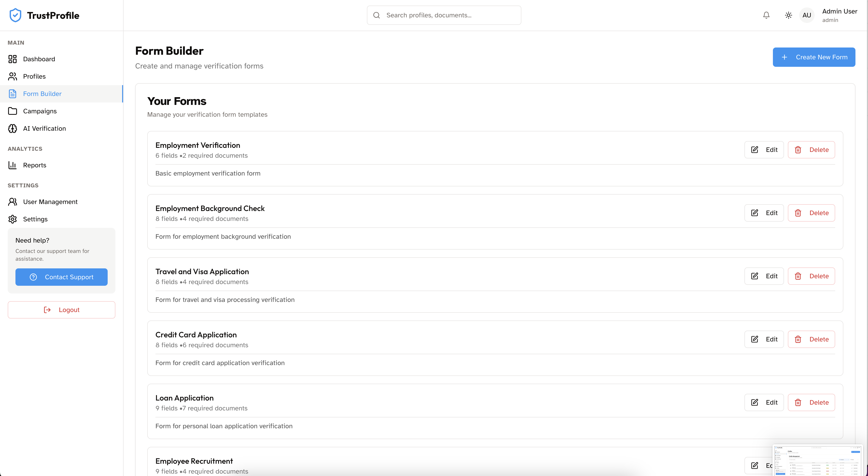
Task: Click 'Form for credit card application verification' text
Action: click(x=220, y=363)
